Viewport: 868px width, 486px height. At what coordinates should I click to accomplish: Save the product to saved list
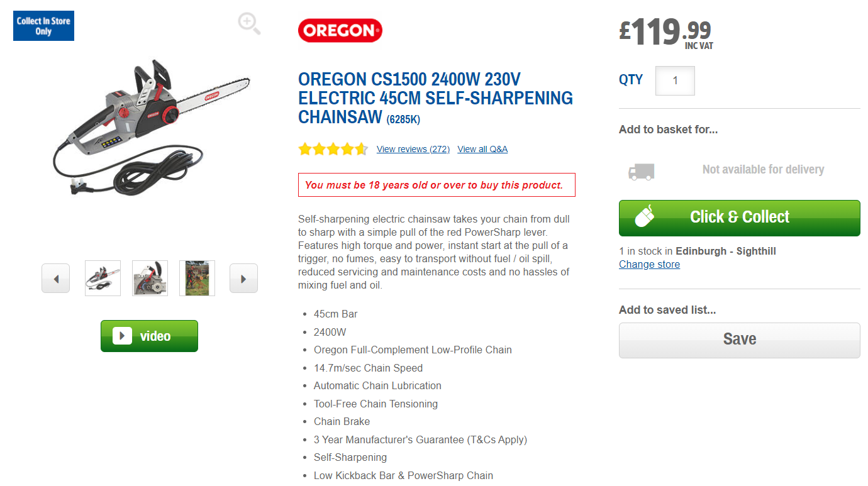[x=739, y=340]
